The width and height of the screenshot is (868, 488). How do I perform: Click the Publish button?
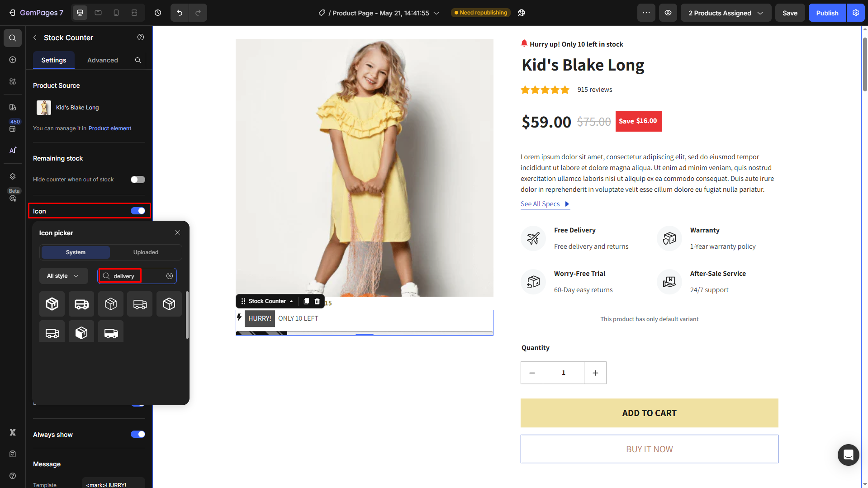[x=827, y=13]
